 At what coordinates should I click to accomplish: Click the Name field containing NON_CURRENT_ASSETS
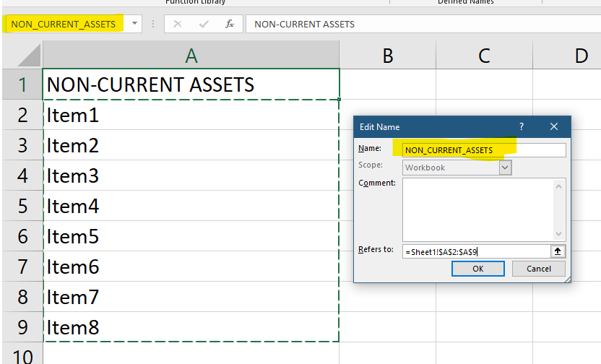coord(484,149)
